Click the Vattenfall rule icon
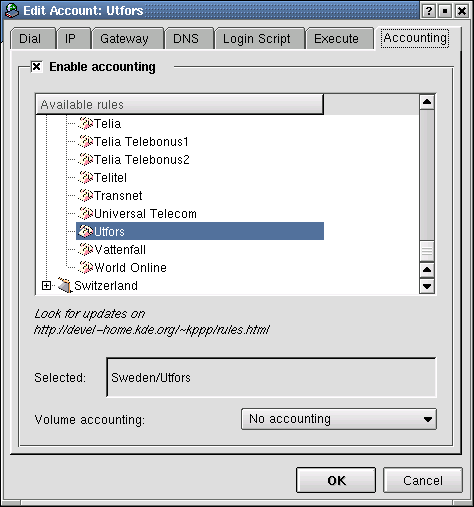The image size is (474, 507). point(85,250)
